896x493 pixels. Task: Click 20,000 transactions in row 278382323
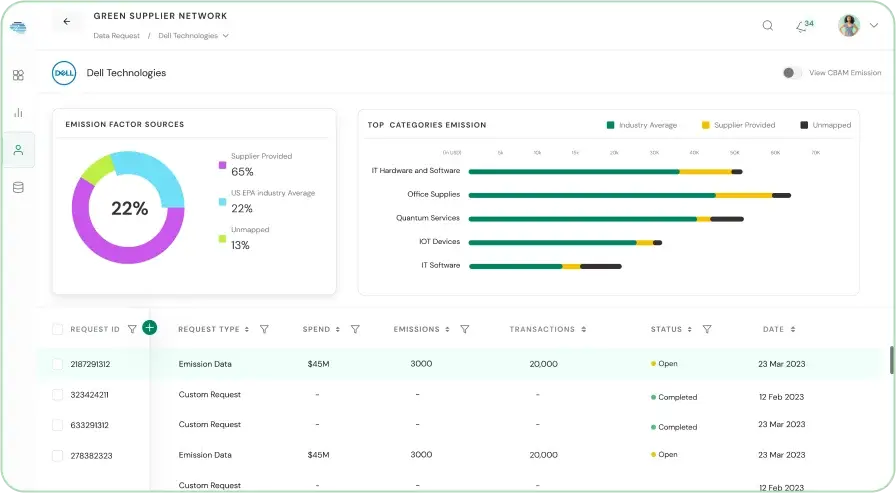[543, 455]
